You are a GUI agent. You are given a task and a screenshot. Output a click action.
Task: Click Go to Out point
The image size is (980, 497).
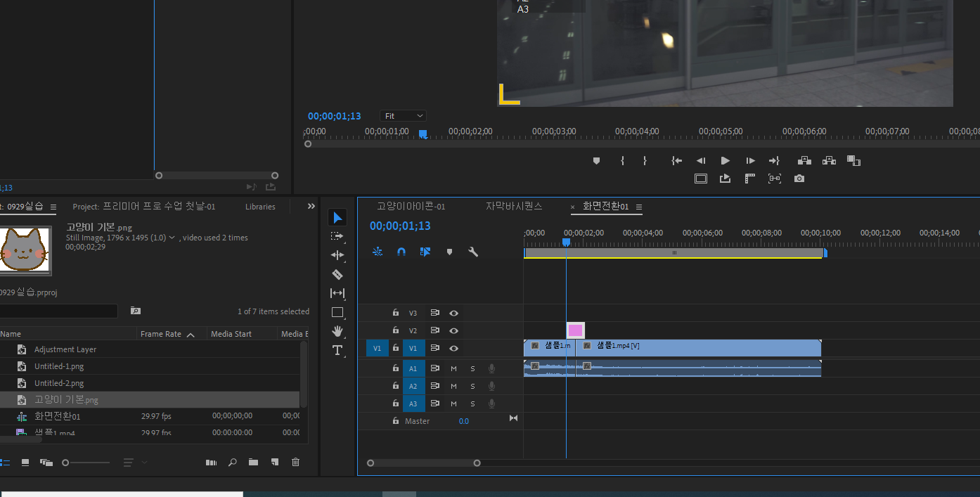(x=774, y=161)
